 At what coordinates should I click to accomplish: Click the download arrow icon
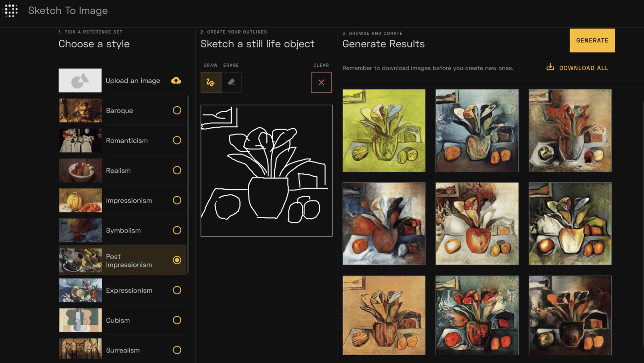[x=550, y=67]
